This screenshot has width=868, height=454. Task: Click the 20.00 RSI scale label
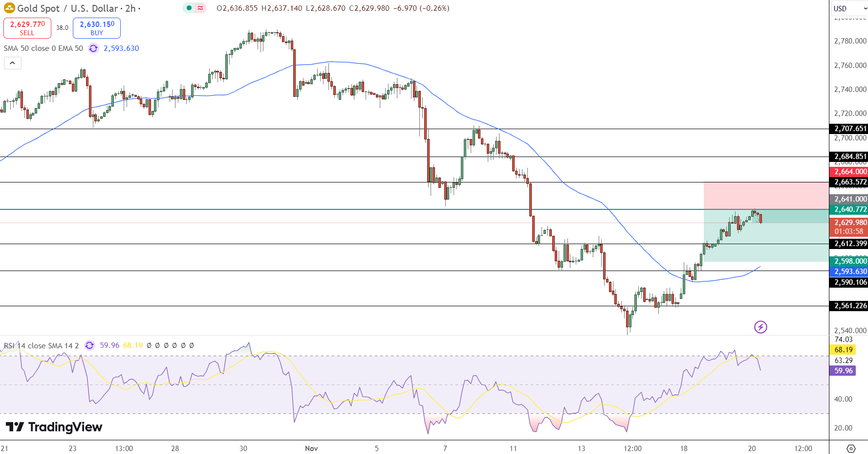click(x=844, y=428)
